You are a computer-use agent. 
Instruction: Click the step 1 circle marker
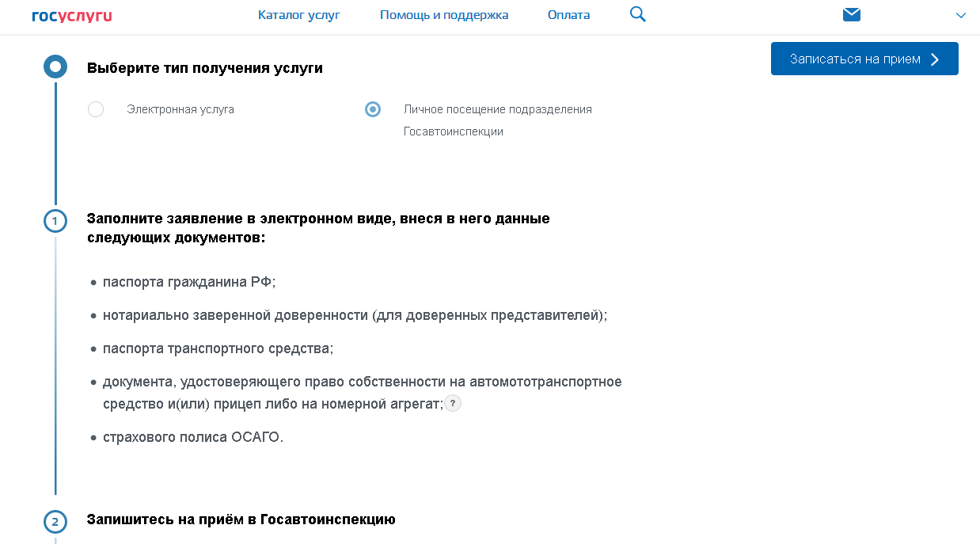[x=55, y=222]
